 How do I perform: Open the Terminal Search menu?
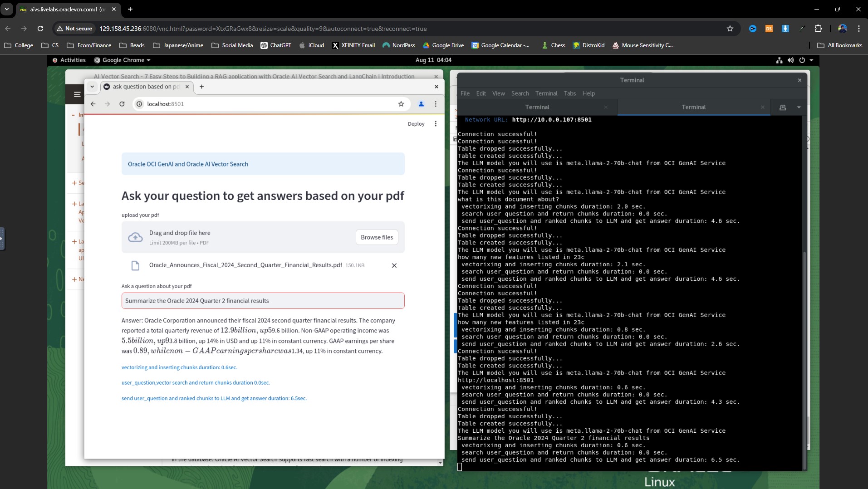[520, 93]
